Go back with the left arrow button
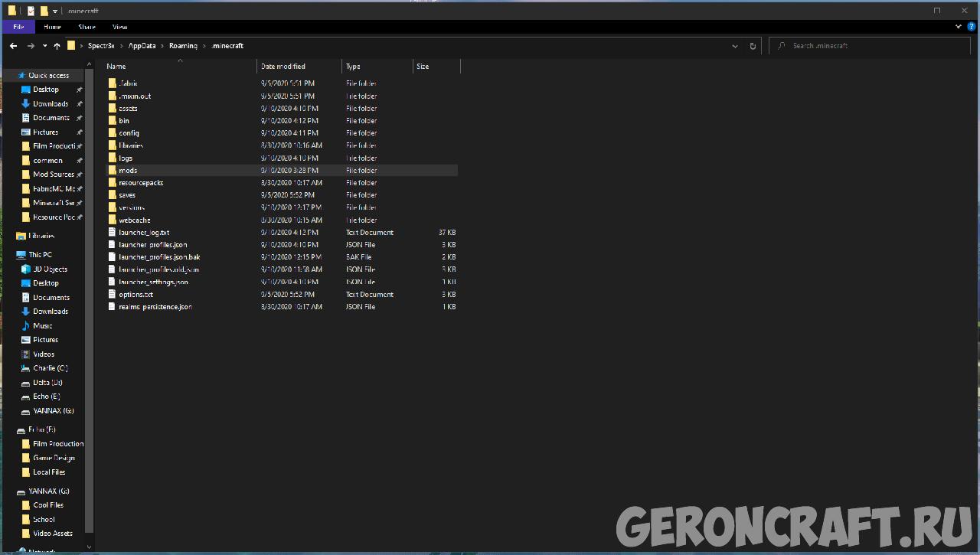 [x=13, y=46]
